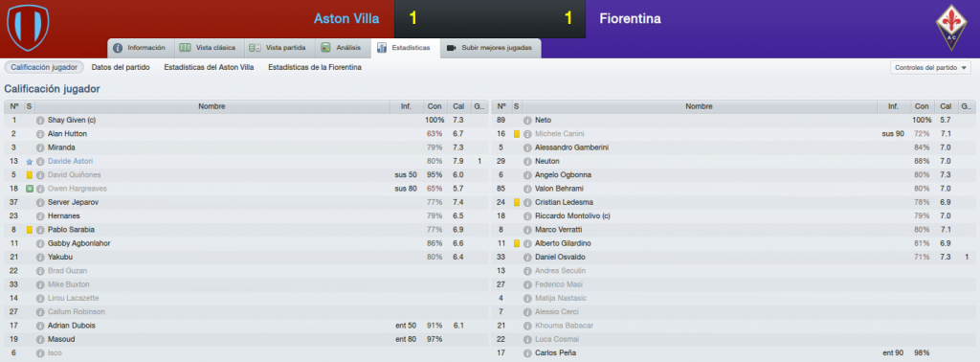Click David Quiñones' yellow card icon
980x362 pixels.
tap(30, 175)
